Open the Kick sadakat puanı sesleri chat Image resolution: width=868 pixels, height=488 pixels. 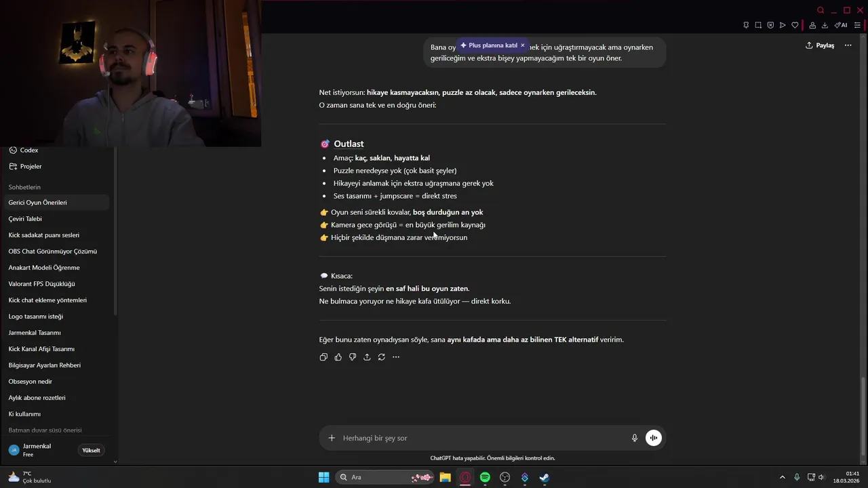(x=56, y=235)
